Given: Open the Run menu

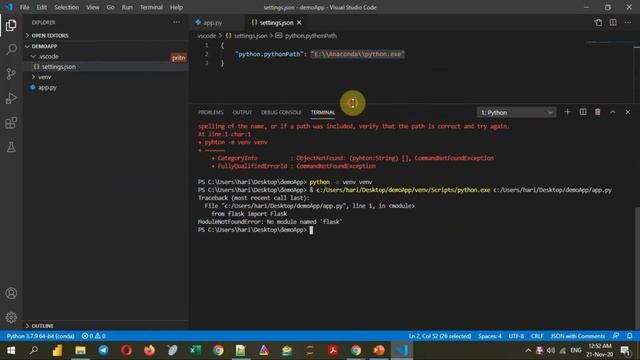Looking at the screenshot, I should click(127, 7).
